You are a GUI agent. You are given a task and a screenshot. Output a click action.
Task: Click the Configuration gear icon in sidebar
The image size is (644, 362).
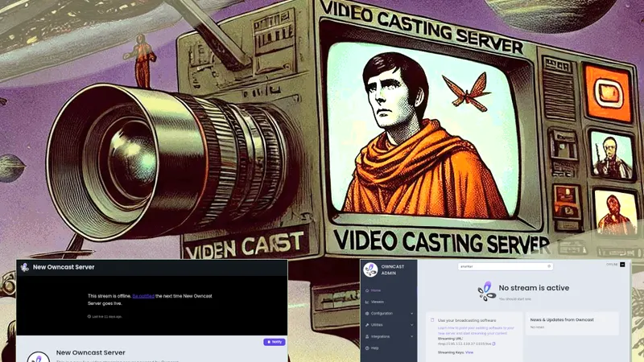point(367,313)
